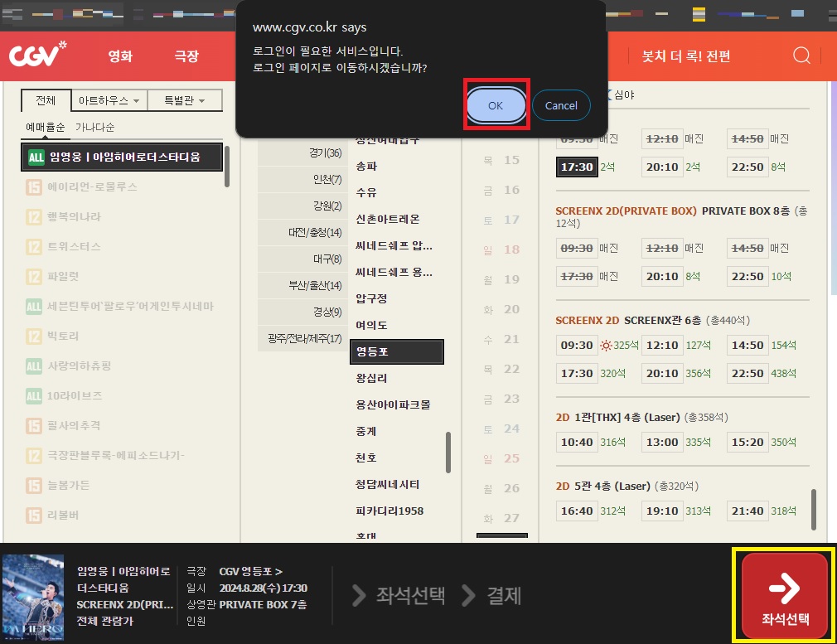
Task: Click Cancel in the login dialog
Action: pos(561,105)
